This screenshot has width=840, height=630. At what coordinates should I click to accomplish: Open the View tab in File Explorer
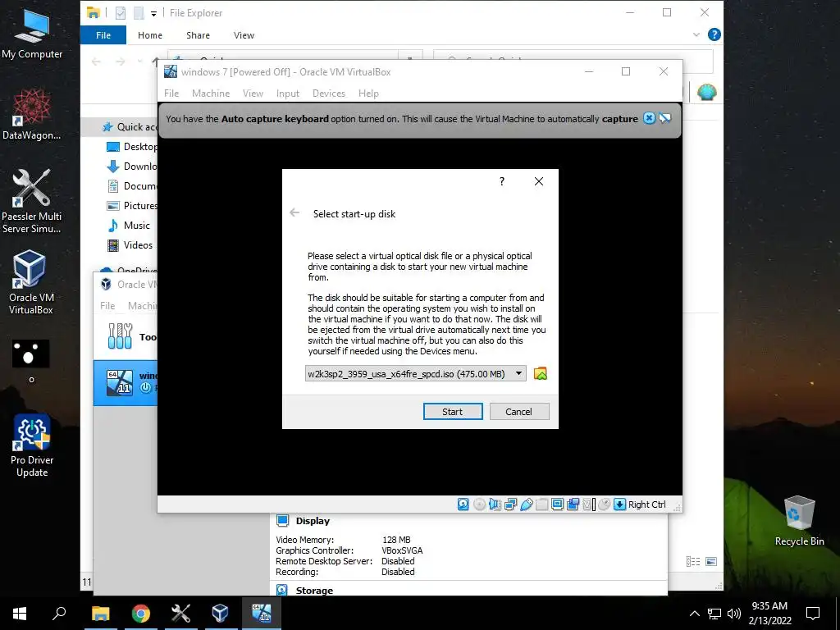click(244, 34)
